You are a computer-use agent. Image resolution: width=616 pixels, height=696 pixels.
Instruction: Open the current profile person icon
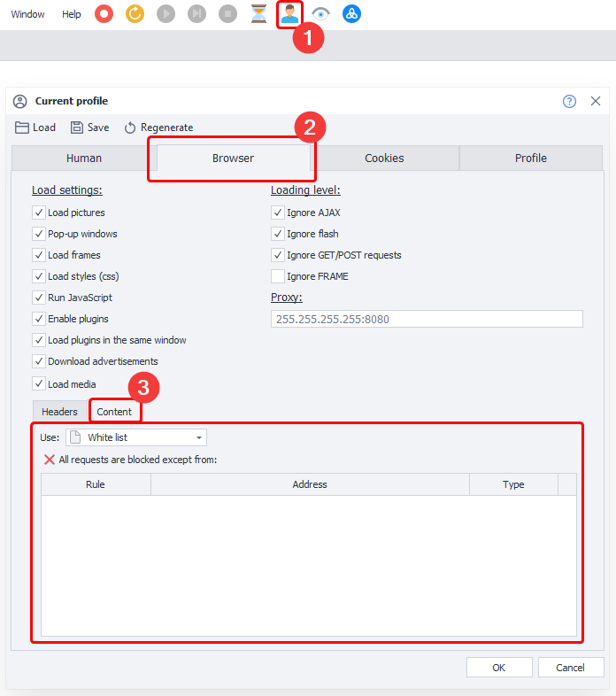[x=289, y=14]
